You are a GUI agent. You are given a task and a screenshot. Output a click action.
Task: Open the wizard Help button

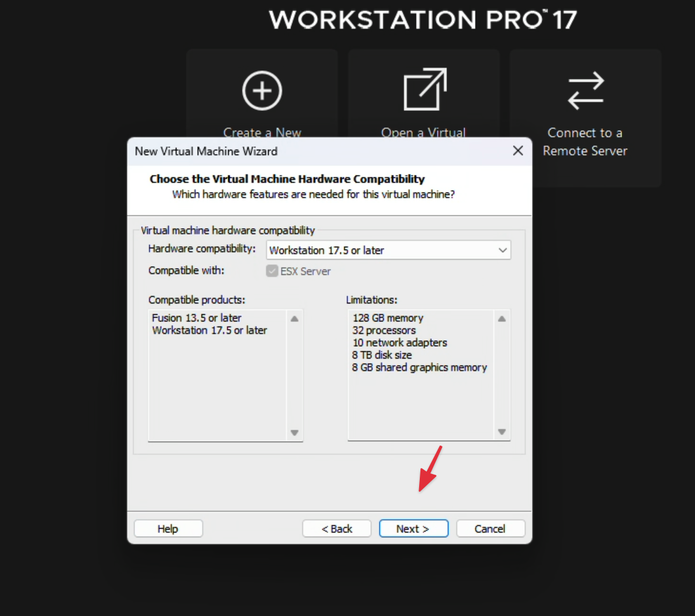click(168, 529)
